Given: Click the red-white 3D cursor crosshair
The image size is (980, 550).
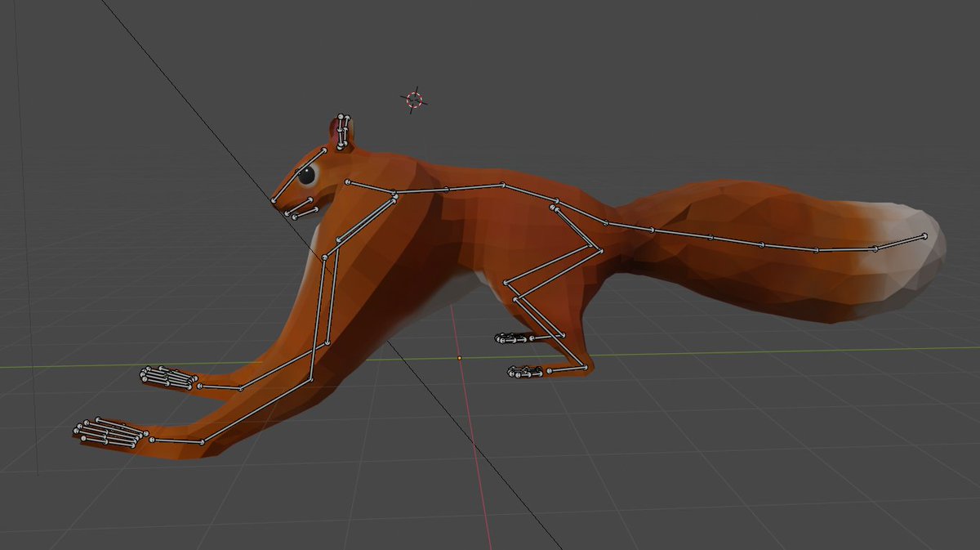Looking at the screenshot, I should tap(414, 100).
